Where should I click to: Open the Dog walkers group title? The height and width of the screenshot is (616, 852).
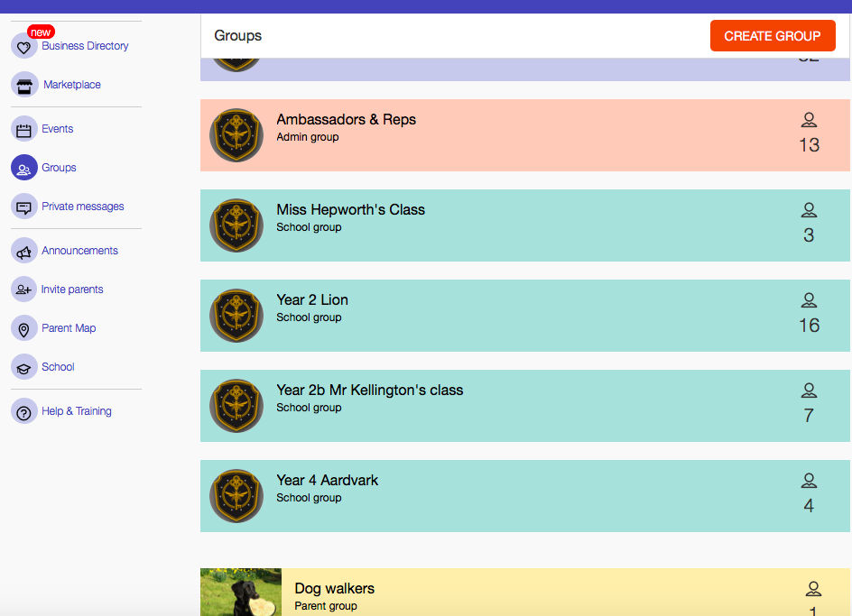click(335, 588)
